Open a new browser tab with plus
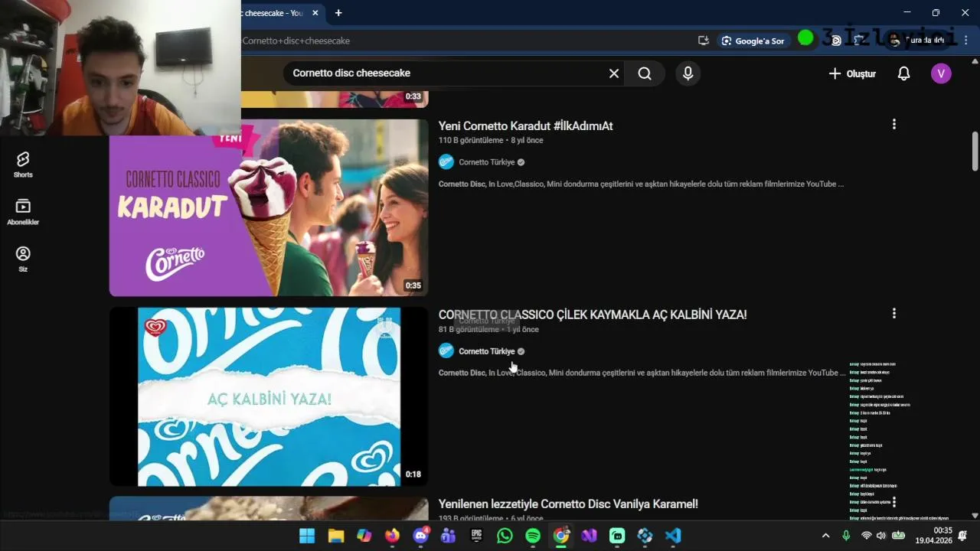This screenshot has height=551, width=980. click(338, 13)
